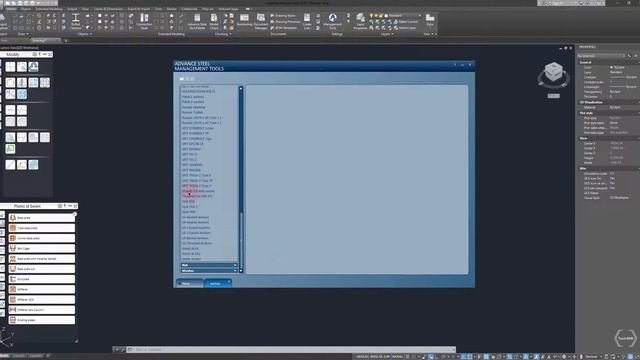
Task: Open Management Tools in the ribbon
Action: 332,21
